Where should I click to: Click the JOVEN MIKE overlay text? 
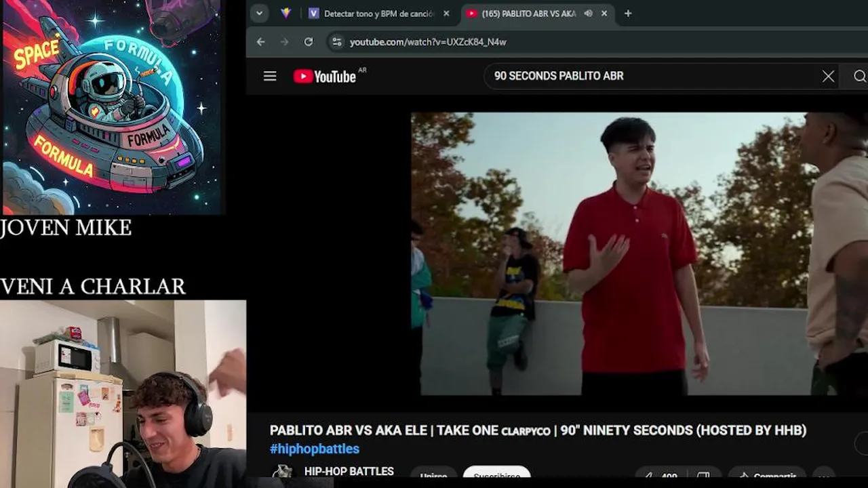click(66, 228)
